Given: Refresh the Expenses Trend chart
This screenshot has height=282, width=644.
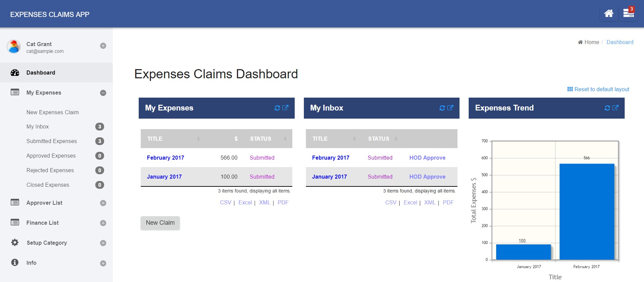Looking at the screenshot, I should click(x=607, y=108).
